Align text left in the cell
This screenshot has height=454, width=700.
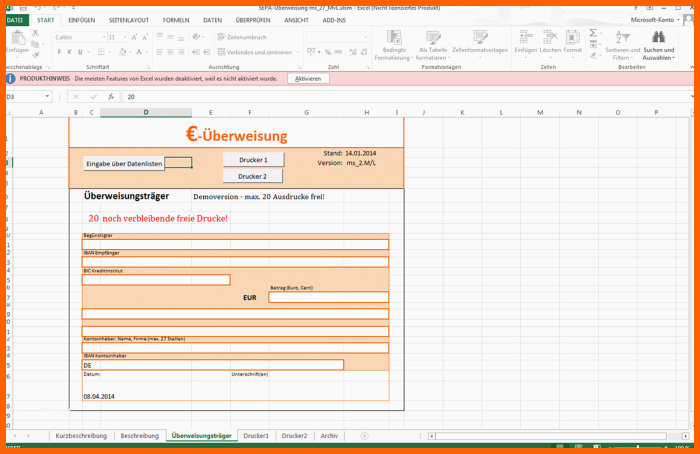click(x=159, y=52)
